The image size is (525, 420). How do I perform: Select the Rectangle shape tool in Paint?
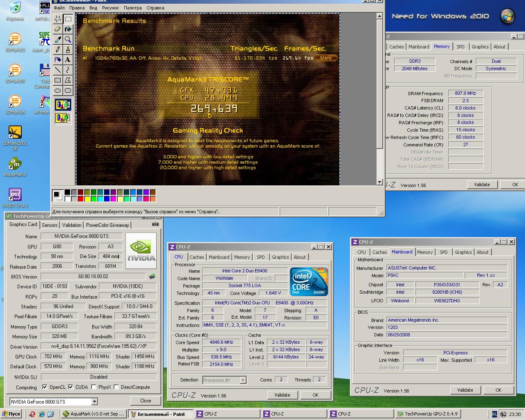tap(58, 80)
